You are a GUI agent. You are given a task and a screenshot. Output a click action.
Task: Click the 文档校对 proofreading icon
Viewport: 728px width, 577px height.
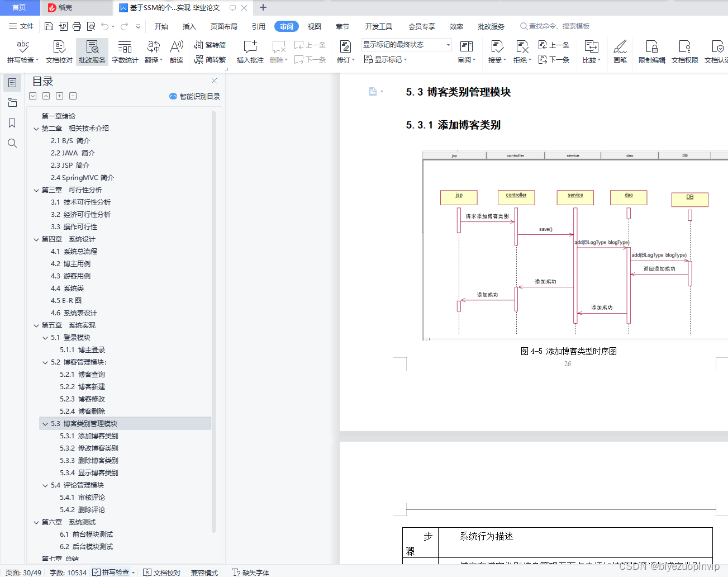[59, 51]
